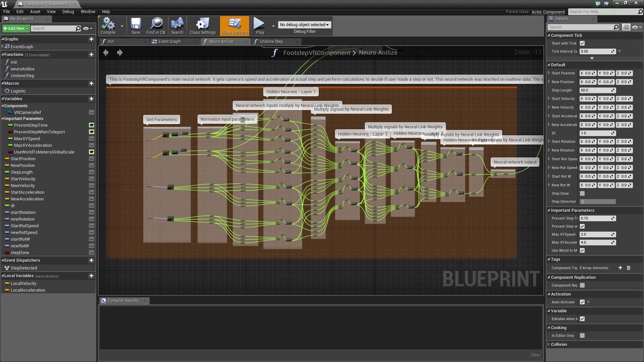The height and width of the screenshot is (362, 644).
Task: Enable the Is Editor Only checkbox
Action: [582, 335]
